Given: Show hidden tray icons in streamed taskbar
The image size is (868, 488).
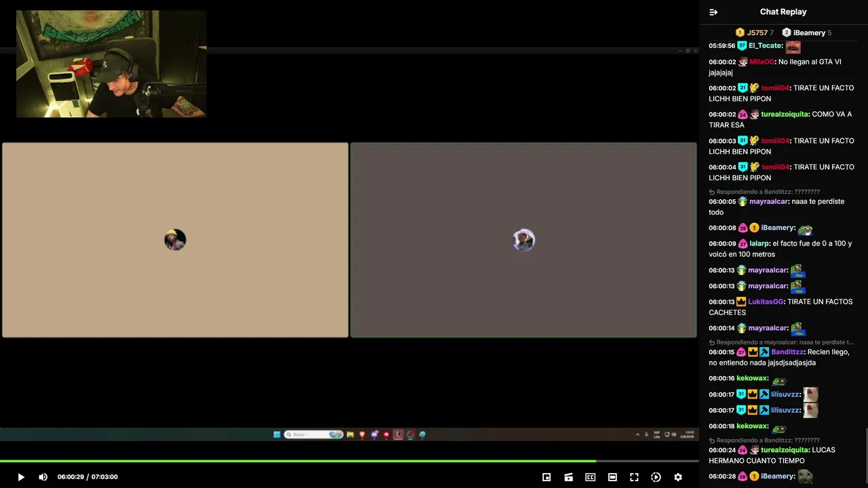Looking at the screenshot, I should coord(637,434).
